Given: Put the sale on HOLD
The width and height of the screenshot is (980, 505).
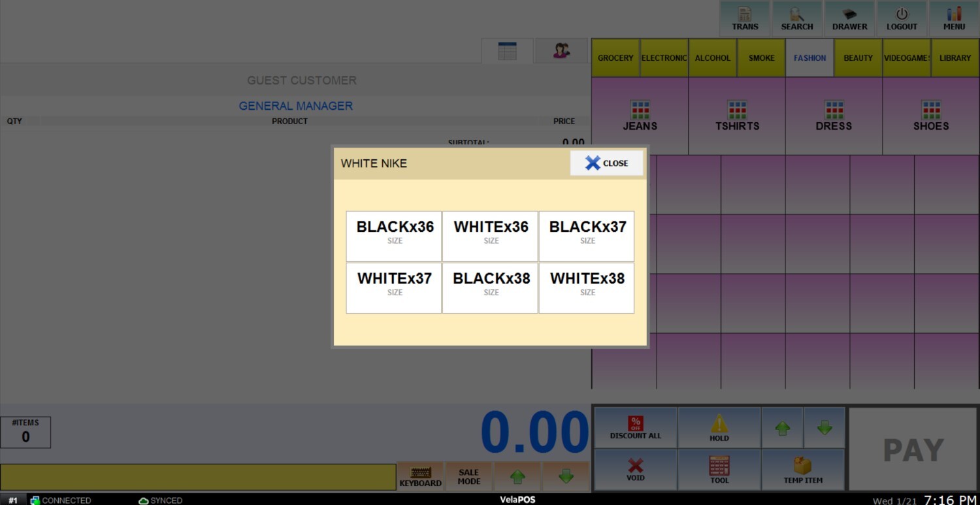Looking at the screenshot, I should pyautogui.click(x=719, y=428).
